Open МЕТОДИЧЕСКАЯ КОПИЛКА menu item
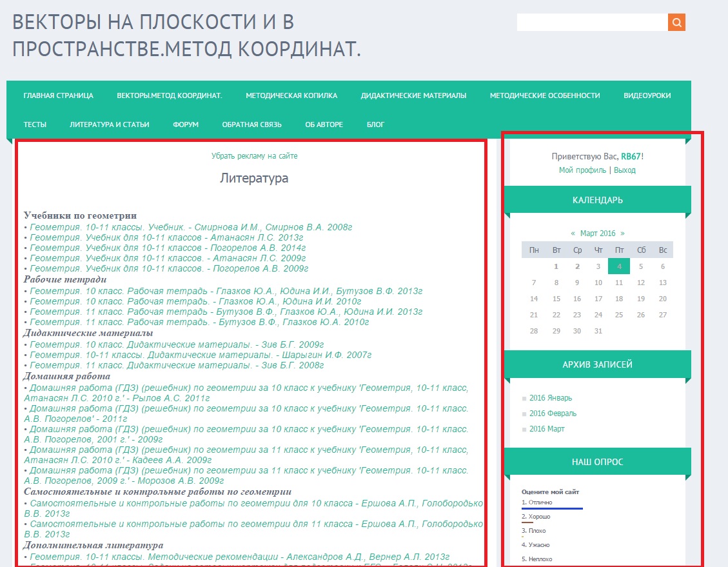The image size is (728, 567). click(x=291, y=95)
